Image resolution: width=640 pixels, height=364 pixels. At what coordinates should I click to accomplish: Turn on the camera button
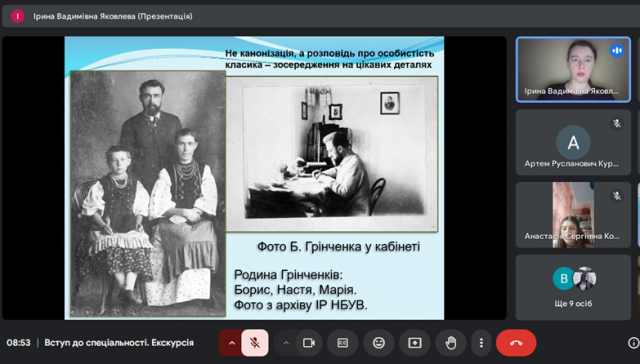pyautogui.click(x=309, y=343)
